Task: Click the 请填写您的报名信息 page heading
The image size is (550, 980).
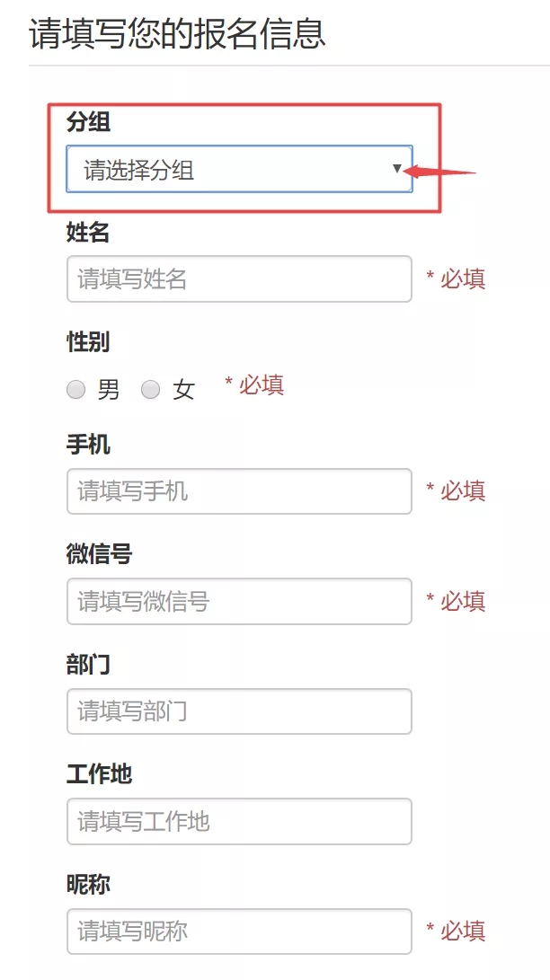Action: [177, 34]
